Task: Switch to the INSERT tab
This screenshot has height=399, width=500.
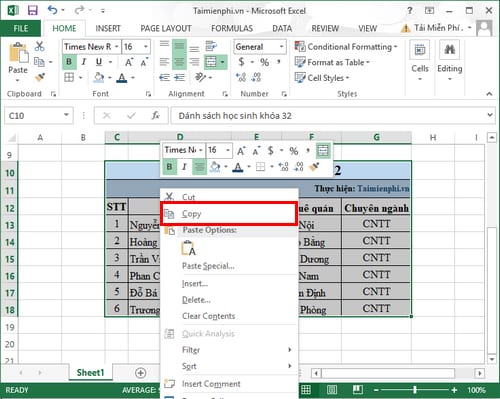Action: (108, 29)
